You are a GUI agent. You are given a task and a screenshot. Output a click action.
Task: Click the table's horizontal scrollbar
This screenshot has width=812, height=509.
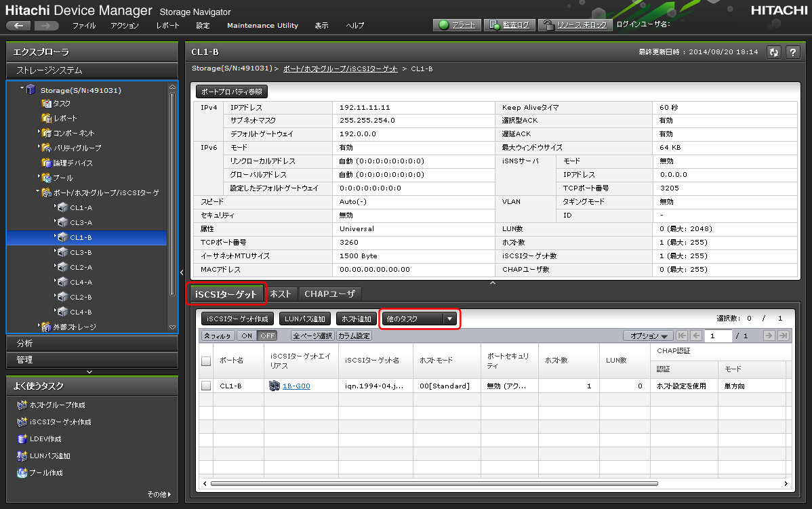(434, 484)
